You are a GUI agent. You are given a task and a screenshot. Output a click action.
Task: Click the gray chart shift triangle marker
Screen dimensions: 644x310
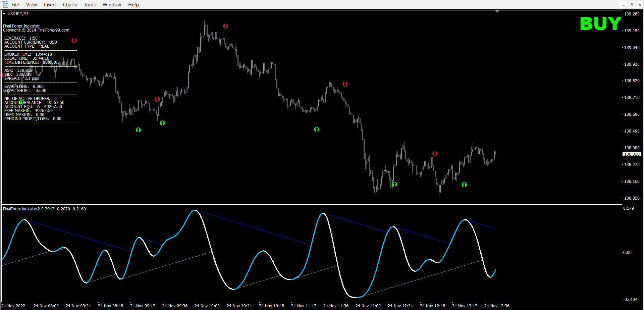click(497, 12)
